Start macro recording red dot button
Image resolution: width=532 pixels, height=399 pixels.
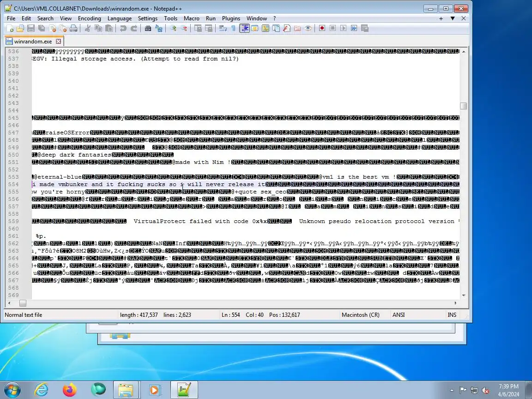click(x=322, y=29)
